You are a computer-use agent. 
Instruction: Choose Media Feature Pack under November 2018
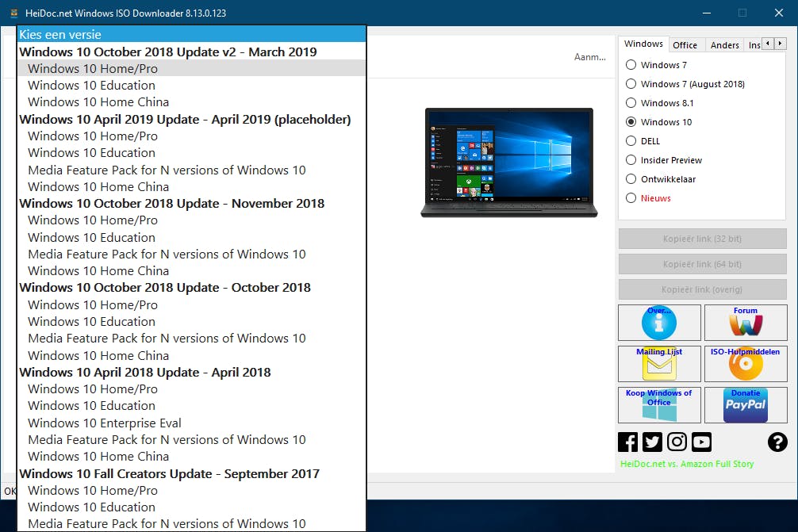(191, 254)
